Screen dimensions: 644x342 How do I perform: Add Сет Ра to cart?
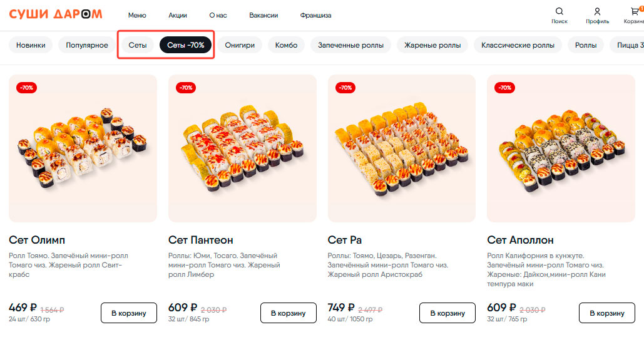point(447,313)
